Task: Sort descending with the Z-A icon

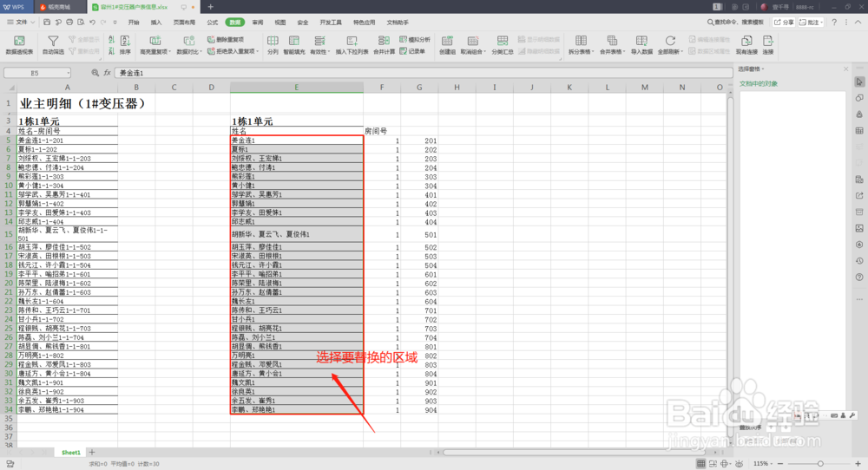Action: coord(111,51)
